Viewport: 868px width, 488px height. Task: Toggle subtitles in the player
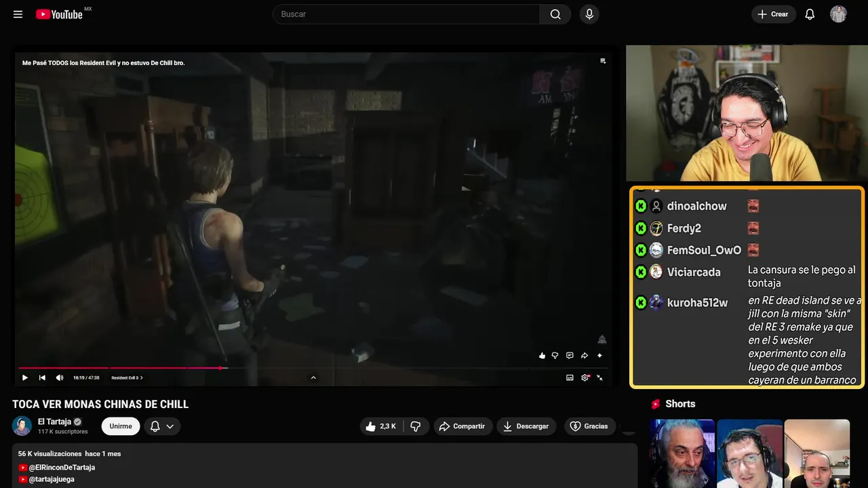tap(570, 378)
